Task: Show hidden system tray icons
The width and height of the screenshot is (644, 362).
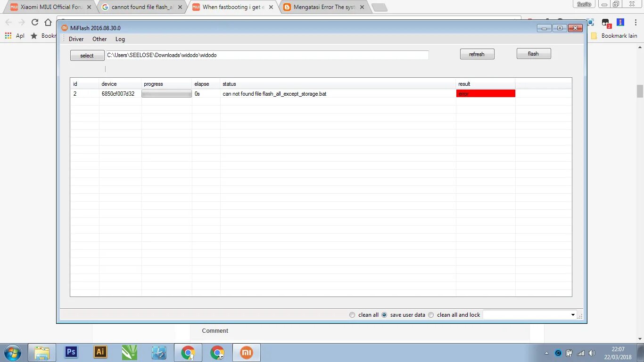Action: coord(546,353)
